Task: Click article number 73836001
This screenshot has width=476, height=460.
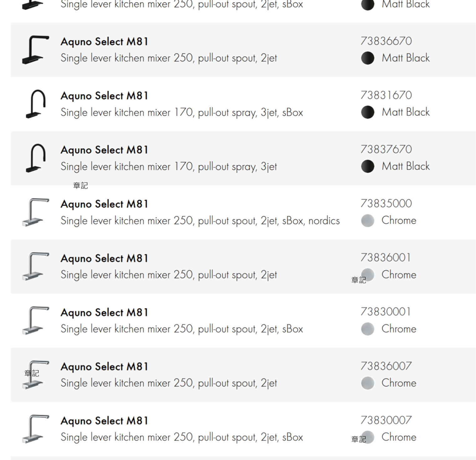Action: (385, 258)
